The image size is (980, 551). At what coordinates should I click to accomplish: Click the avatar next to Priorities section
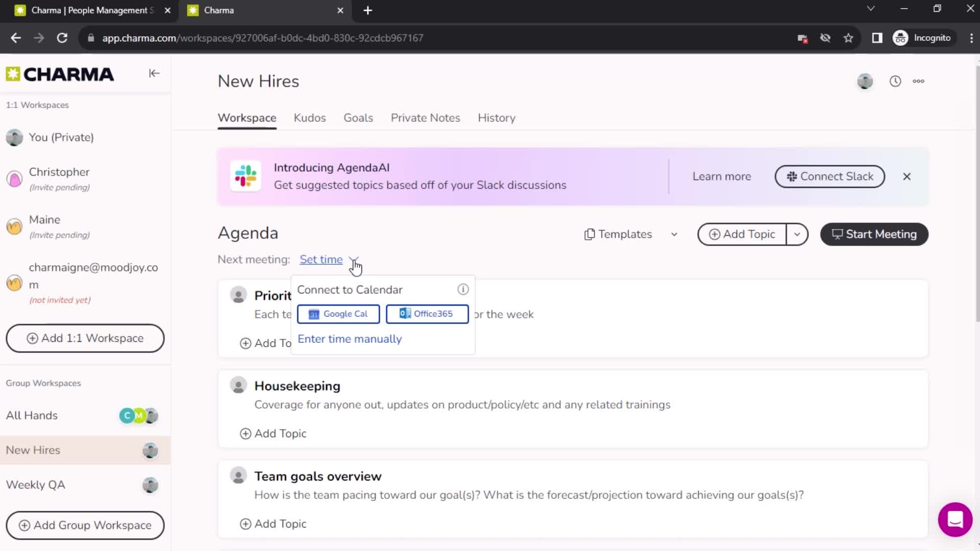click(238, 295)
